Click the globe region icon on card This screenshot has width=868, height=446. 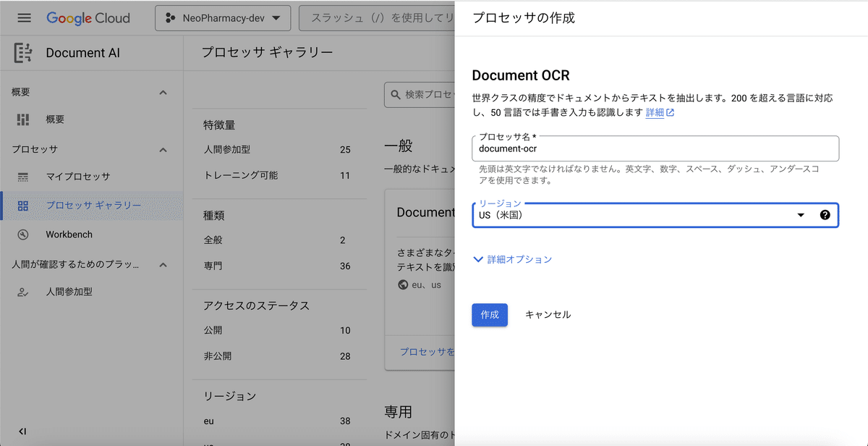tap(403, 285)
